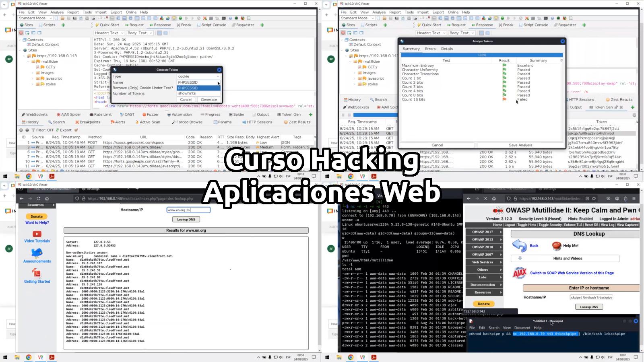Pin the Token Gen tab
The height and width of the screenshot is (362, 644).
(616, 107)
